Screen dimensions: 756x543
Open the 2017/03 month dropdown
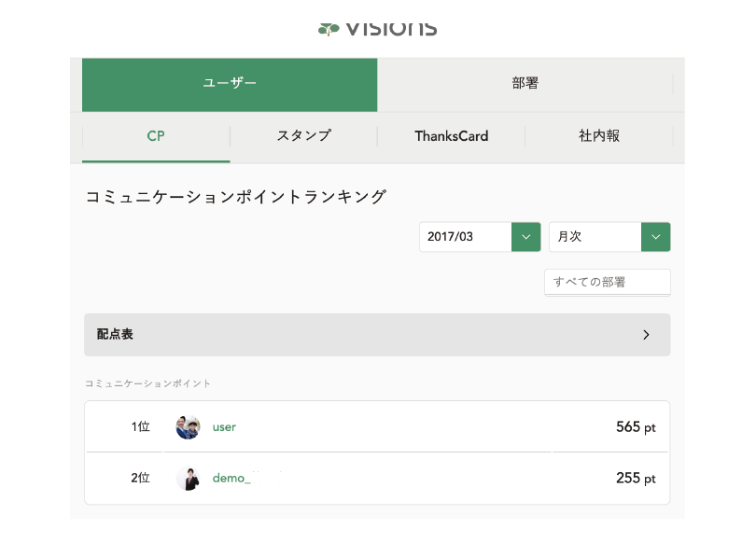[x=480, y=237]
